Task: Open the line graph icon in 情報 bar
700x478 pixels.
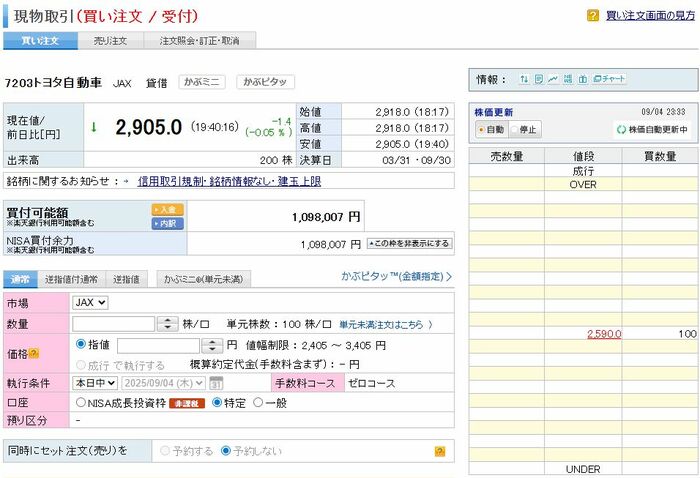Action: tap(553, 79)
